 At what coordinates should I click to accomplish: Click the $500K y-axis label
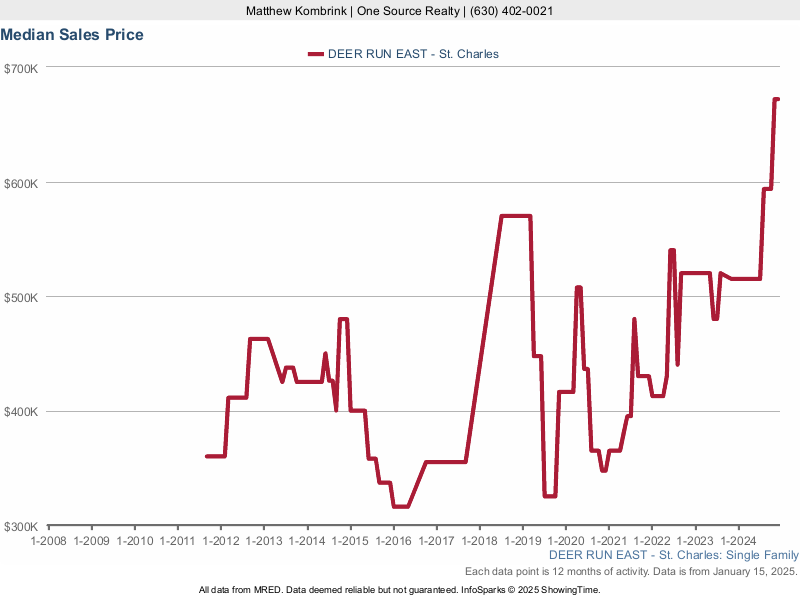point(21,298)
